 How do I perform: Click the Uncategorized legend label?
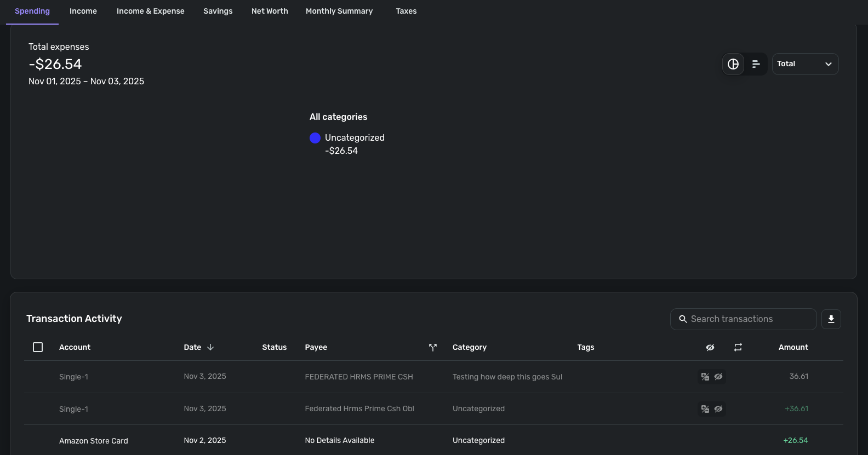[355, 137]
